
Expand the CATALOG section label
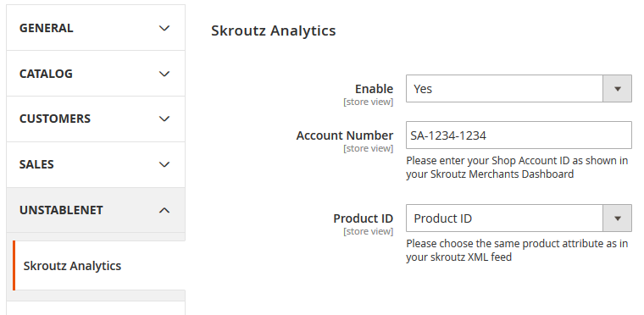pos(46,74)
